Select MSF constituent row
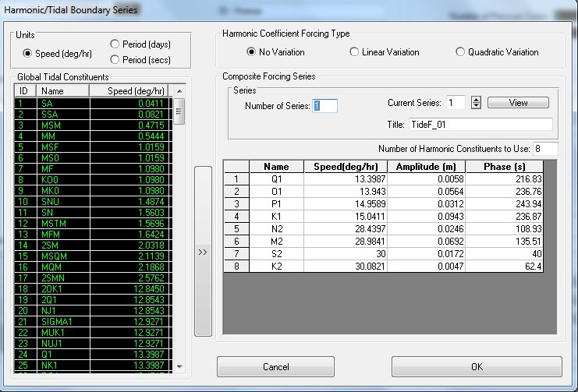 pos(93,147)
